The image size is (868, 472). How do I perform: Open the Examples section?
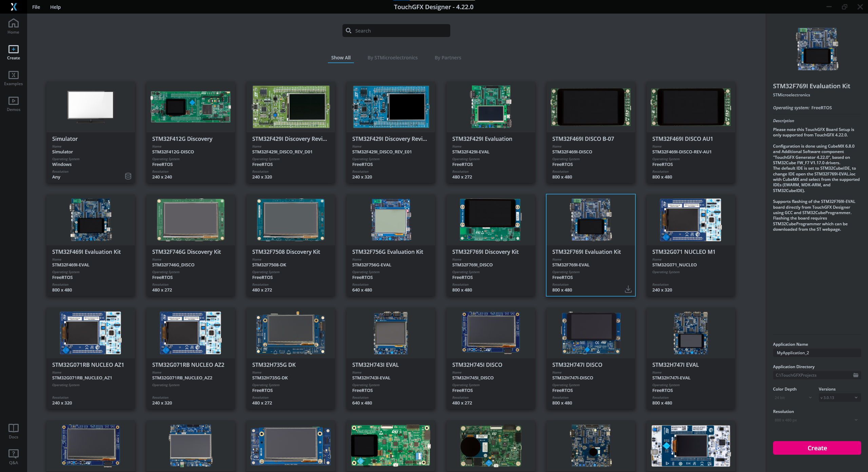(x=14, y=78)
